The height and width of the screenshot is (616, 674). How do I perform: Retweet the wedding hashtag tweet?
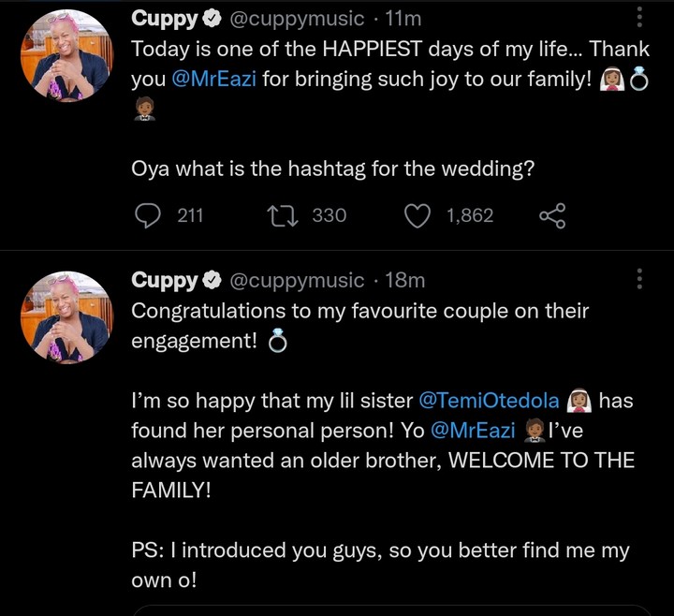tap(279, 216)
